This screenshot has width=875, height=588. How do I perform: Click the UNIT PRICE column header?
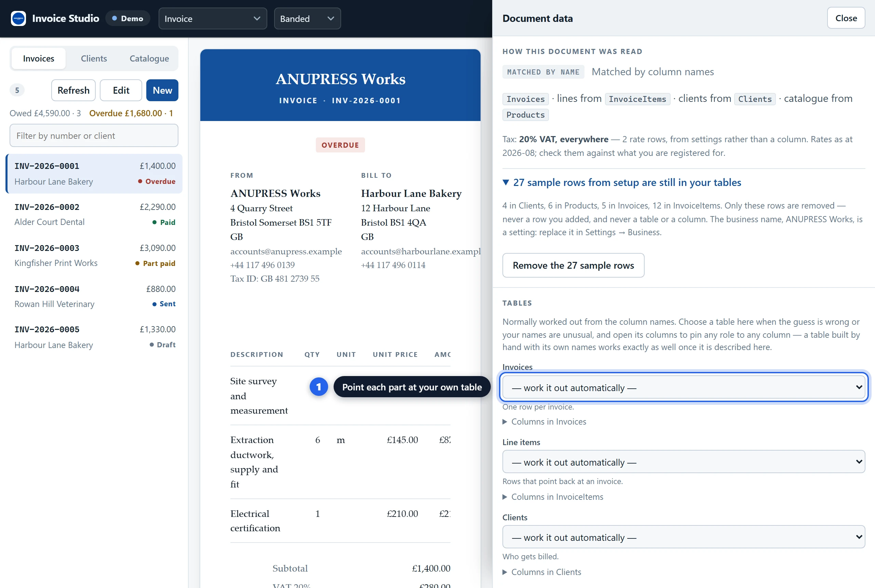click(395, 355)
